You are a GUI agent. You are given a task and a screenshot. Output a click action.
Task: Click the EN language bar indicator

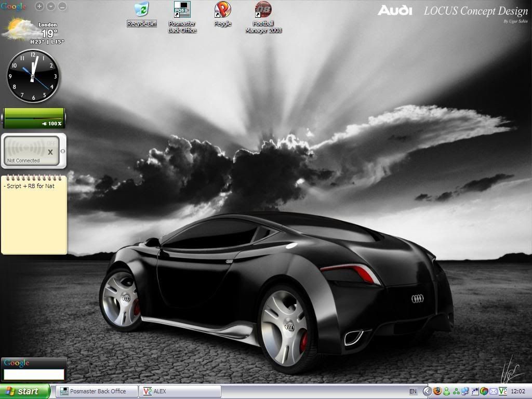tap(413, 391)
